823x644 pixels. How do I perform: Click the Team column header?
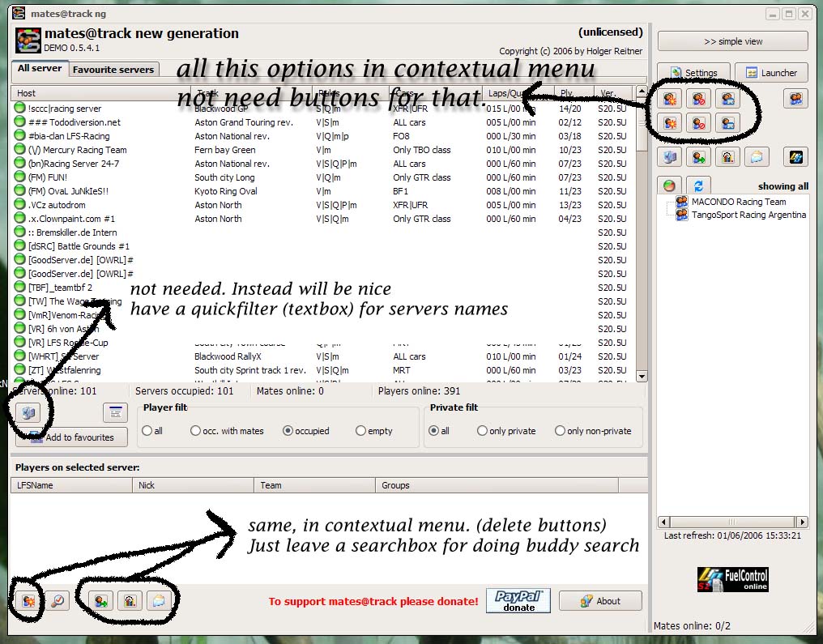coord(314,485)
